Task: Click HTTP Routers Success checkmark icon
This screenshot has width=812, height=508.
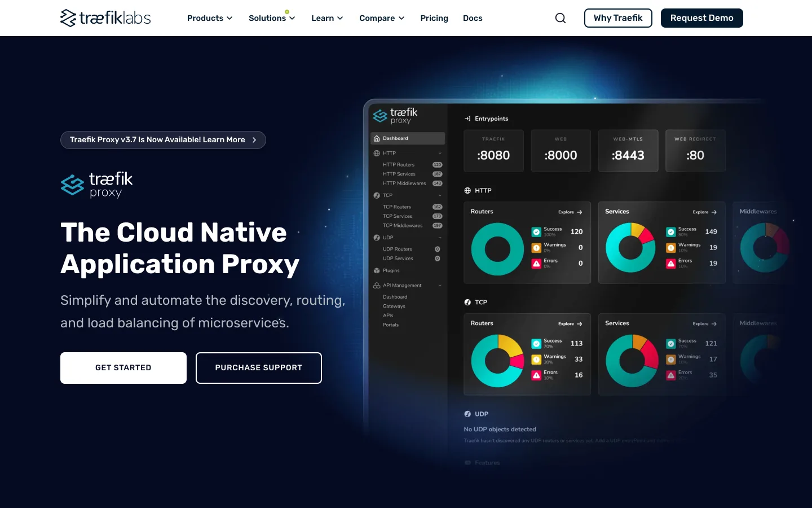Action: point(536,232)
